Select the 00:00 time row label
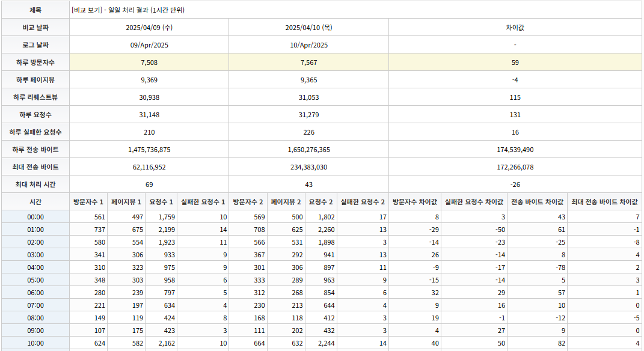This screenshot has width=644, height=351. 35,217
